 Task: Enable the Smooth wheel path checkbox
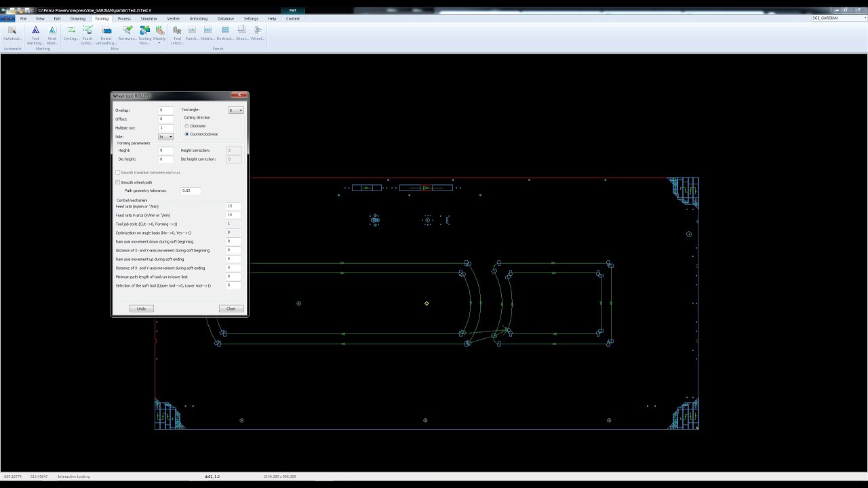point(117,182)
